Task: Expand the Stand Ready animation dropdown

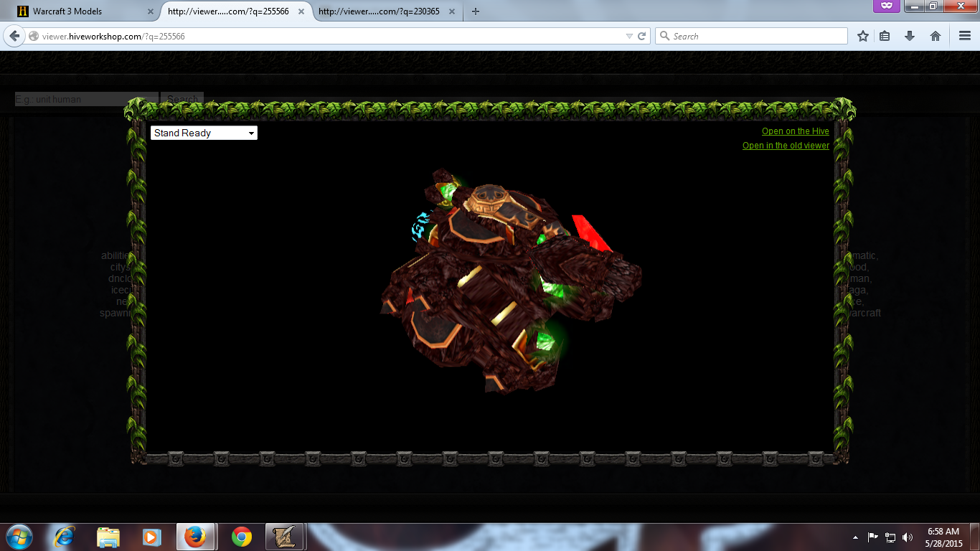Action: click(204, 133)
